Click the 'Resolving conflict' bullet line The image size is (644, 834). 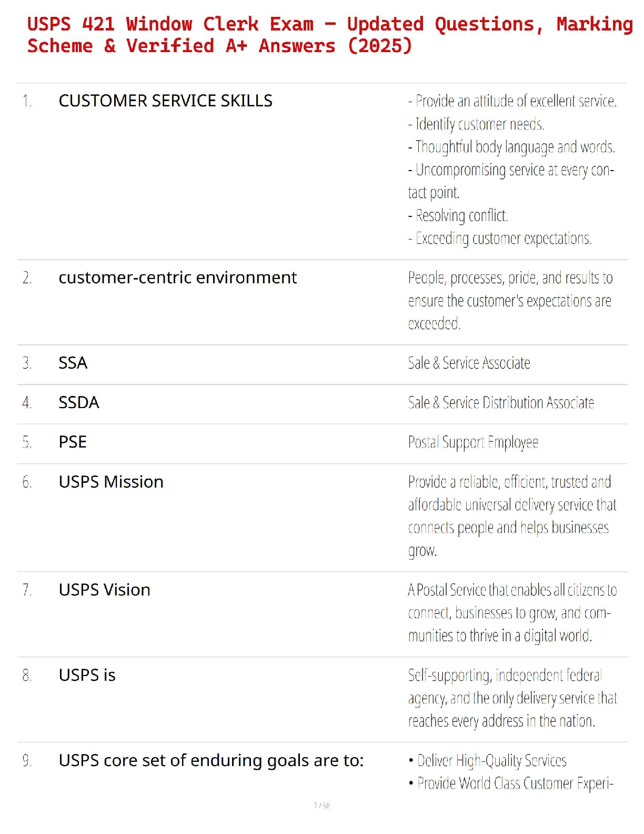pos(458,215)
